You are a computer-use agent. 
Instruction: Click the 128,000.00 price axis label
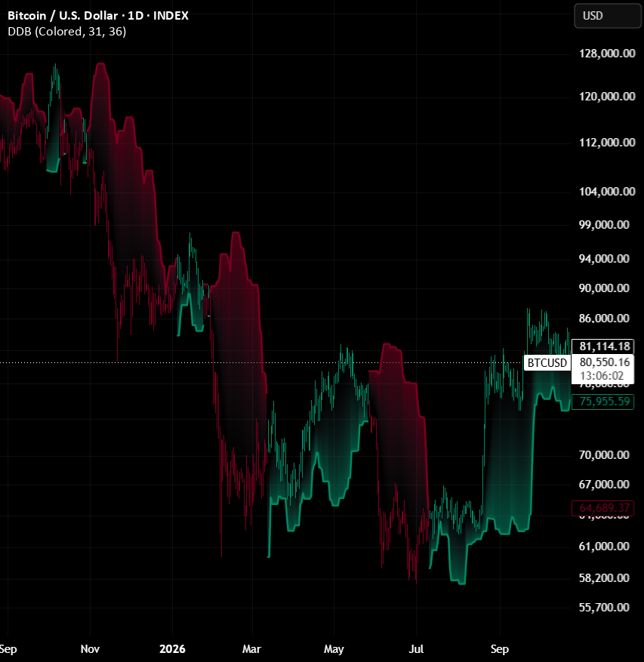point(607,54)
